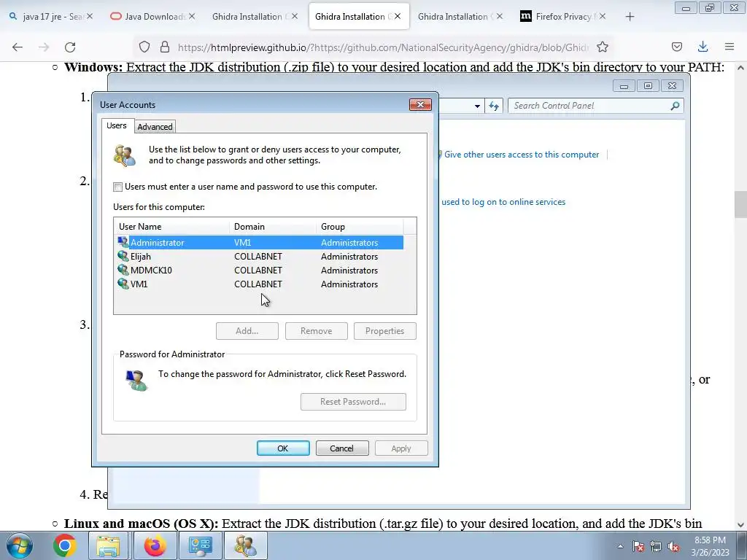Screen dimensions: 747x560
Task: Click the Reset Password... button
Action: 353,402
